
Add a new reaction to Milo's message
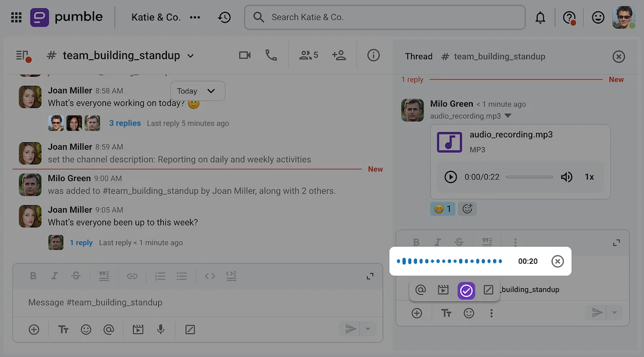point(467,209)
